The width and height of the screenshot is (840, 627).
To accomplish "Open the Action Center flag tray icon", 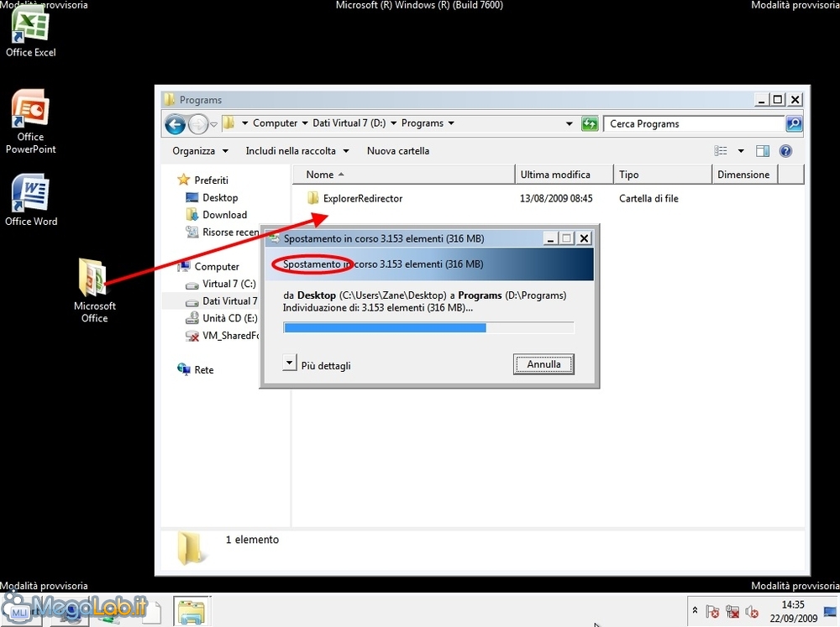I will point(712,612).
